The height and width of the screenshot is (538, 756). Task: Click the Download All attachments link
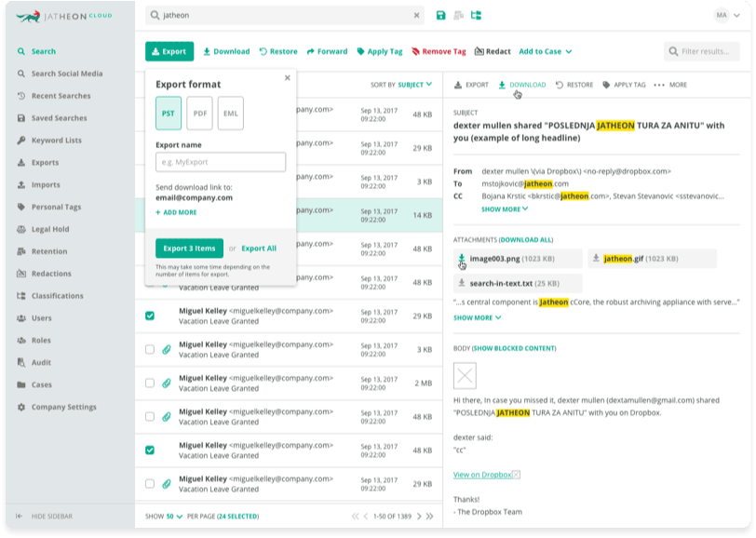[x=527, y=239]
